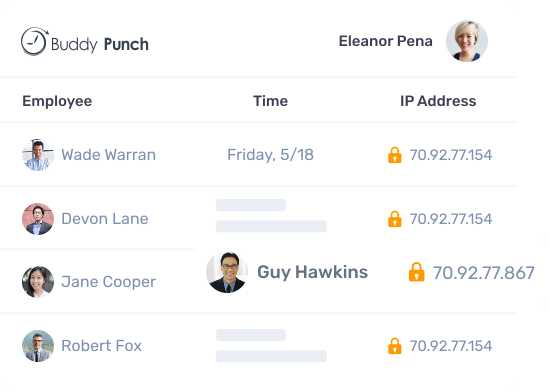The height and width of the screenshot is (390, 550).
Task: Click the lock icon in Devon Lane's row
Action: pos(395,219)
